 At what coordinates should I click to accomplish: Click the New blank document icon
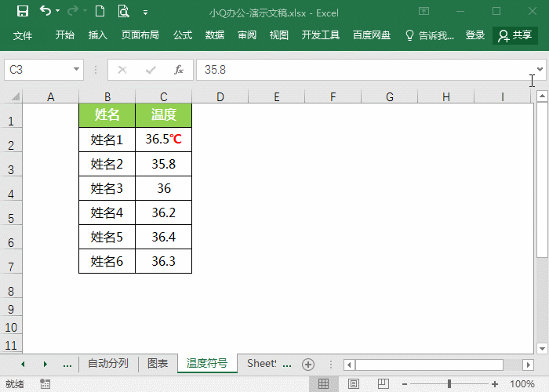click(100, 11)
